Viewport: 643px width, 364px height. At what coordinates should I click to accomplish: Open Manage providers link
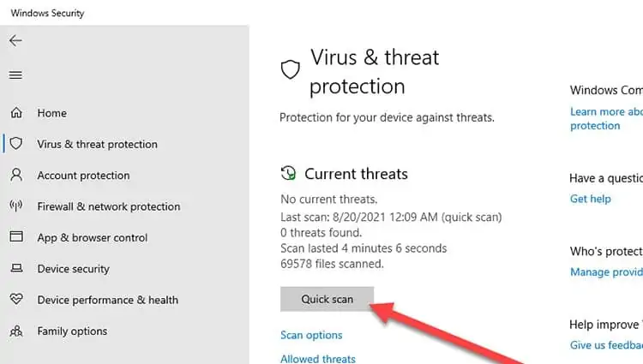(606, 272)
